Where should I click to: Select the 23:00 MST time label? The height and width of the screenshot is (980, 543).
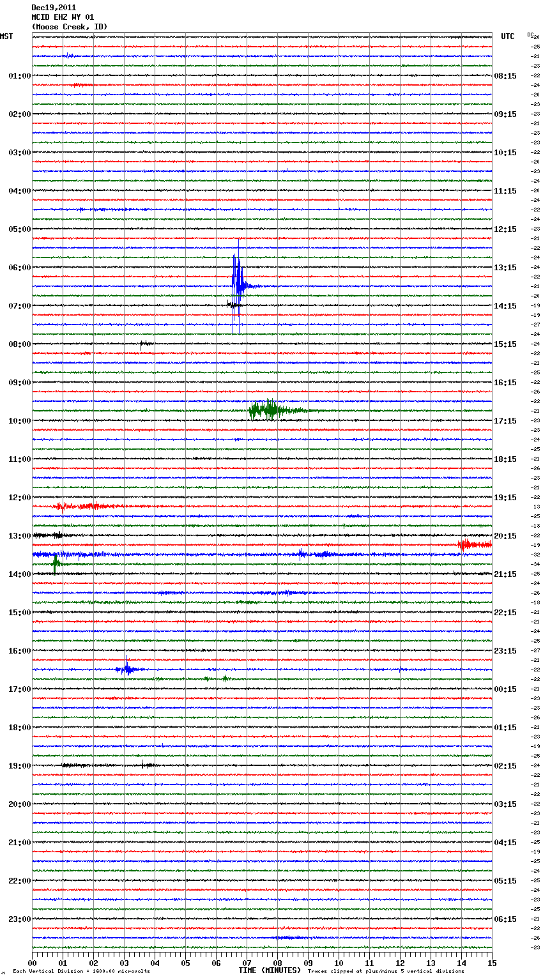pos(20,919)
